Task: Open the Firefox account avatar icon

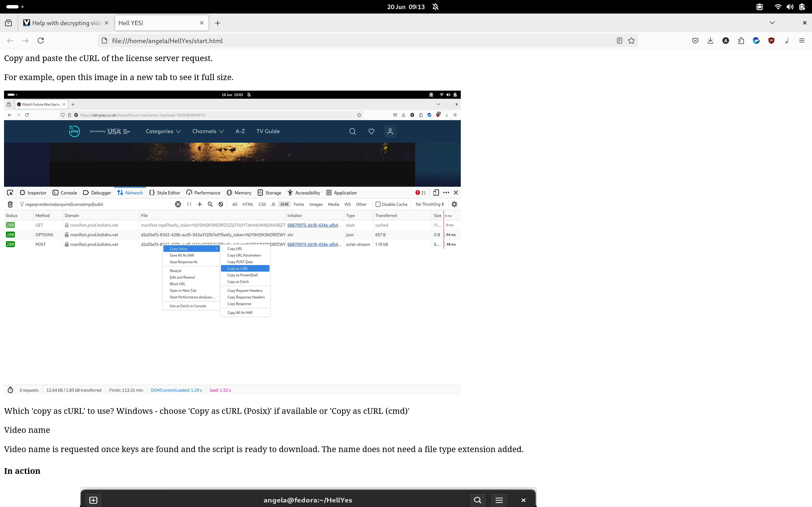Action: click(x=726, y=41)
